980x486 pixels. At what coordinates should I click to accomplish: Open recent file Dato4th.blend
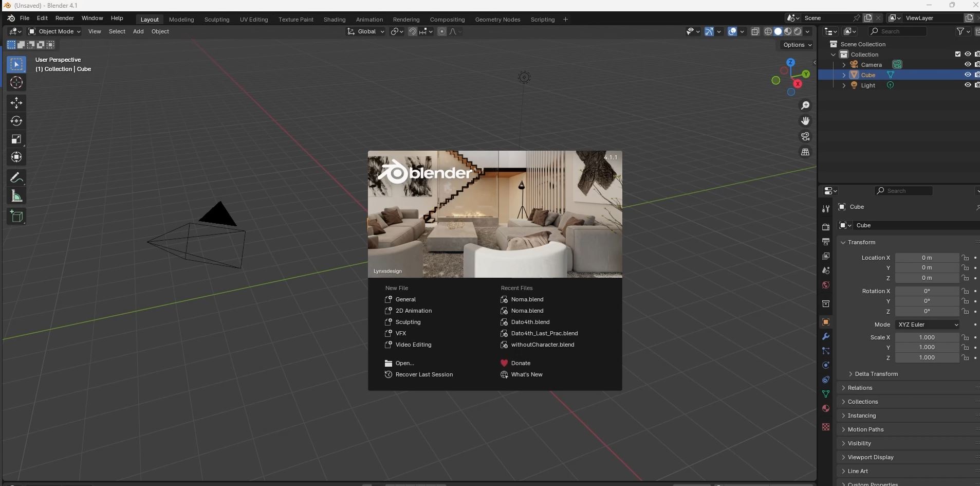coord(530,322)
